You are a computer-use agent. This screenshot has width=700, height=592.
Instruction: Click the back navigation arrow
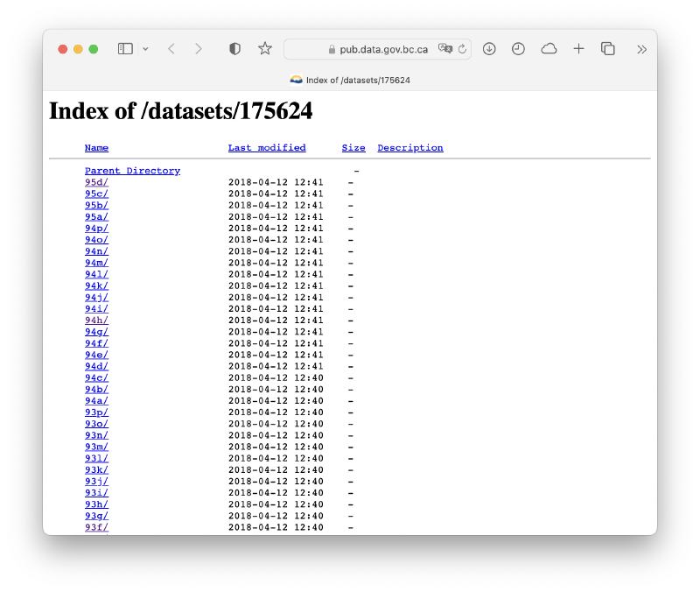[x=171, y=49]
